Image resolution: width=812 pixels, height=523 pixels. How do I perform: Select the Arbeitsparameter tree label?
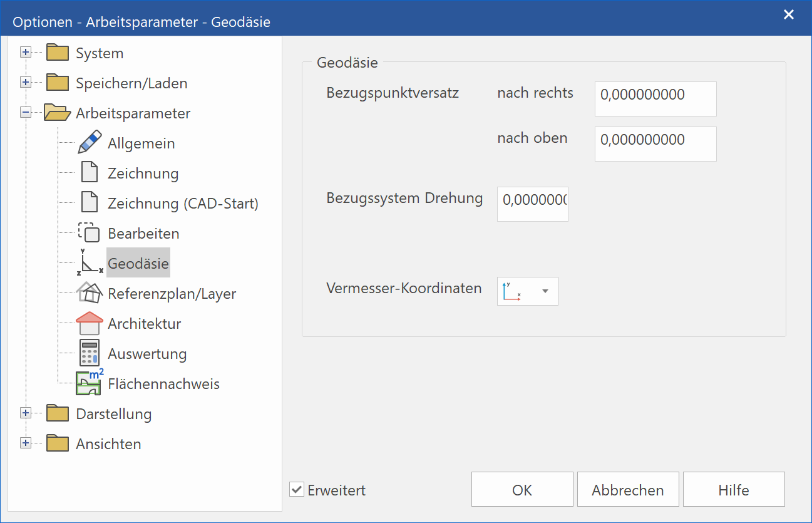click(133, 113)
